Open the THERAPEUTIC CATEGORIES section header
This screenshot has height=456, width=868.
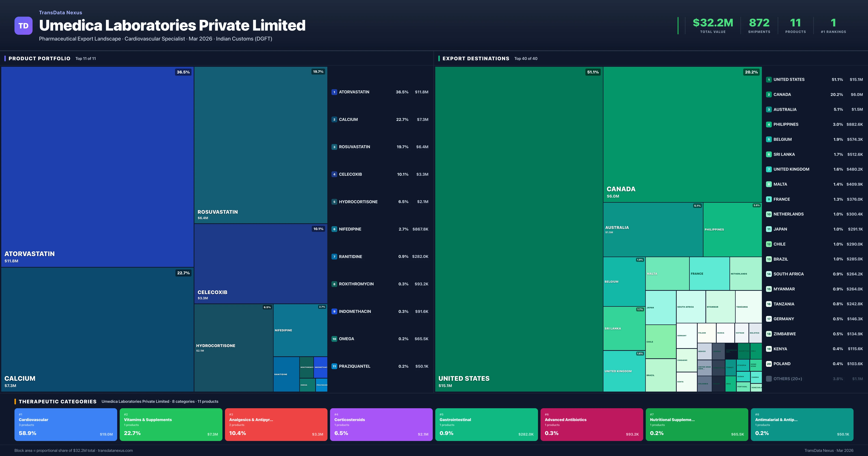[58, 402]
